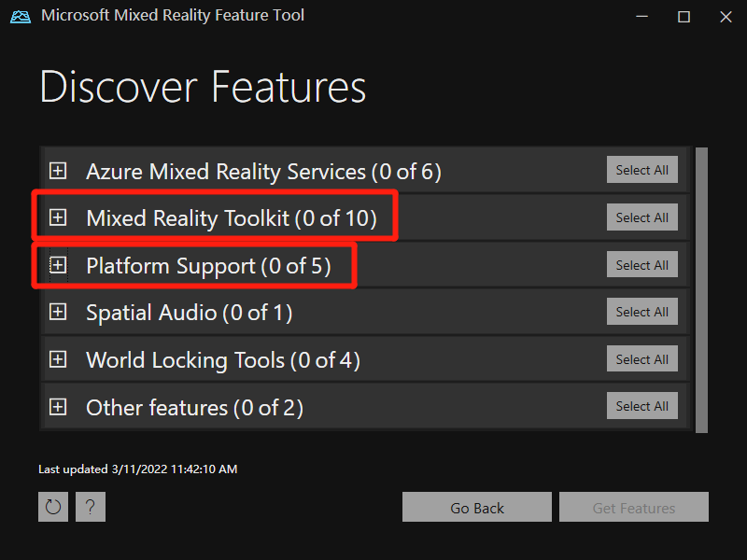Expand the Platform Support group
This screenshot has height=560, width=747.
point(58,265)
